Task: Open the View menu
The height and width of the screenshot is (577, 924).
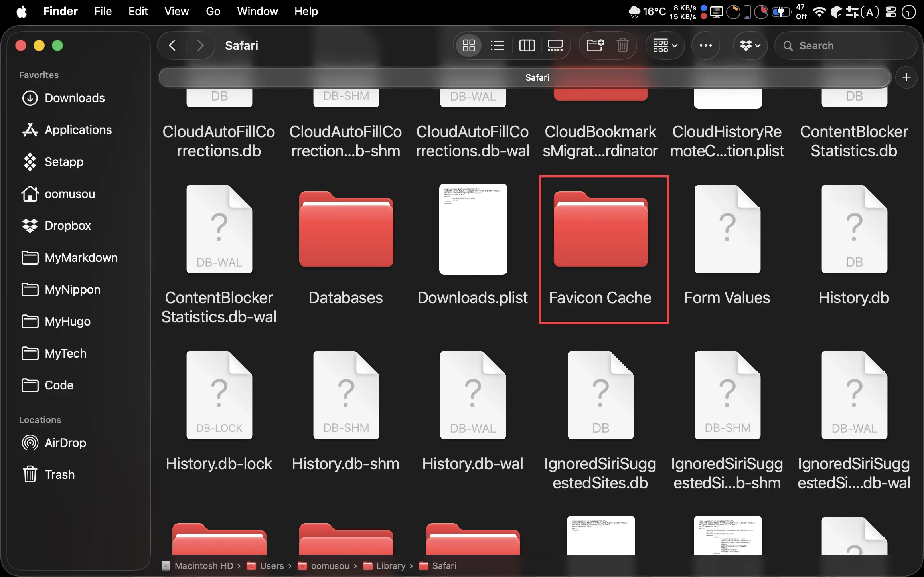Action: tap(176, 11)
